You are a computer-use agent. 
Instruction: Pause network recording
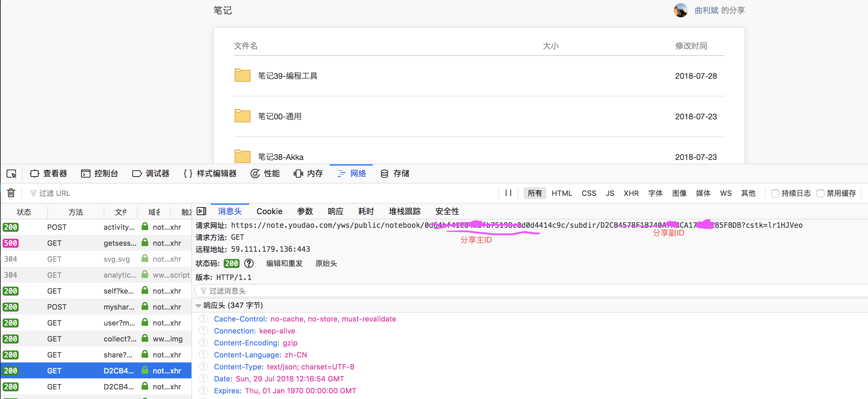(508, 193)
